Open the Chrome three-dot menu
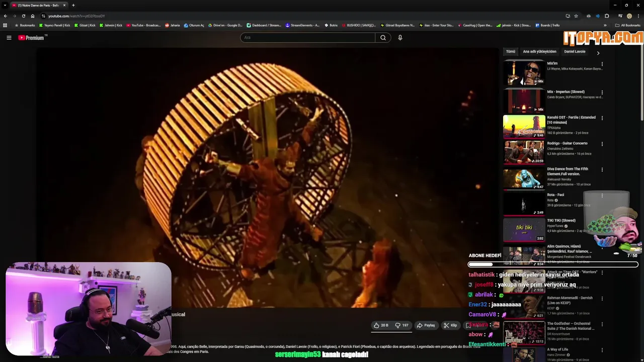 tap(638, 16)
